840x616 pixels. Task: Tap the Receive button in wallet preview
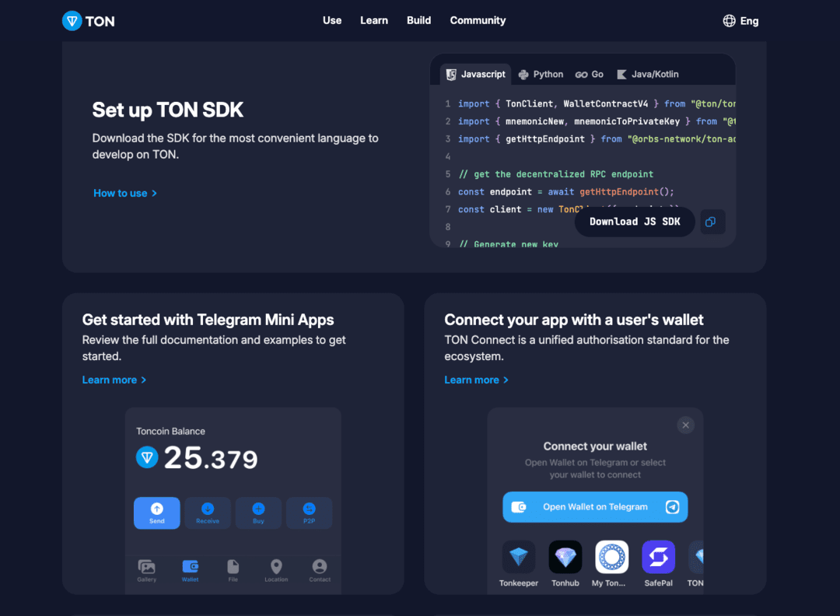tap(208, 513)
